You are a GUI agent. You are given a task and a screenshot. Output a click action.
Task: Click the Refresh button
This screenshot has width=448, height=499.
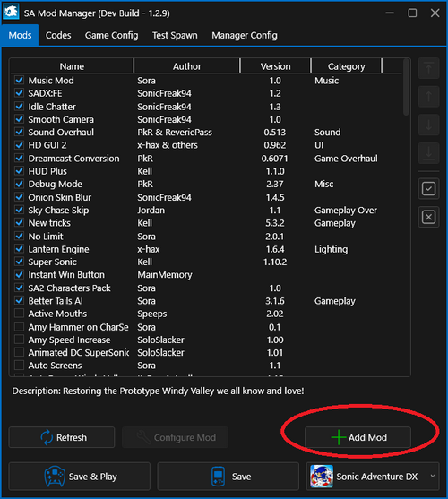pyautogui.click(x=62, y=437)
